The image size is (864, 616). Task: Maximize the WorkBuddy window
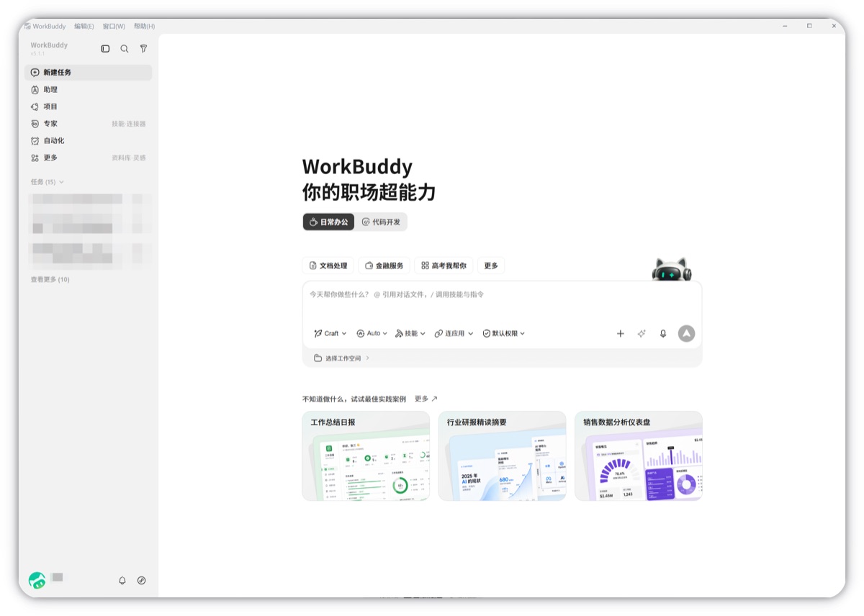pos(809,26)
